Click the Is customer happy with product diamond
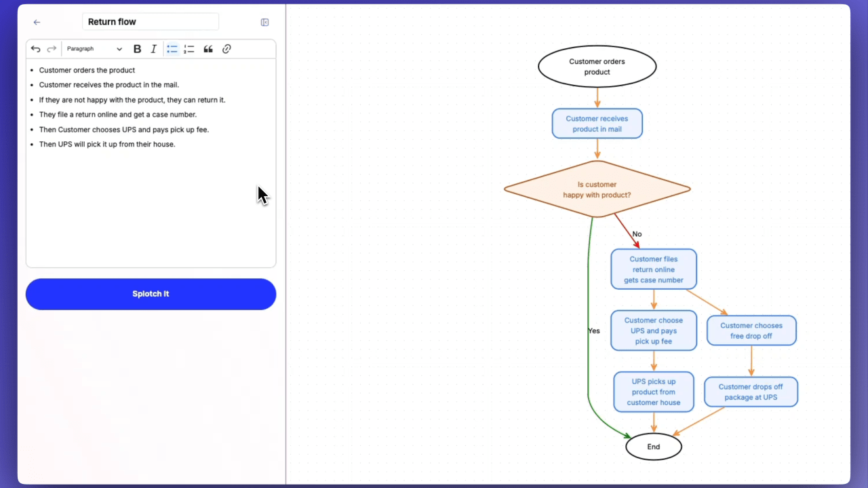Viewport: 868px width, 488px height. pos(597,190)
